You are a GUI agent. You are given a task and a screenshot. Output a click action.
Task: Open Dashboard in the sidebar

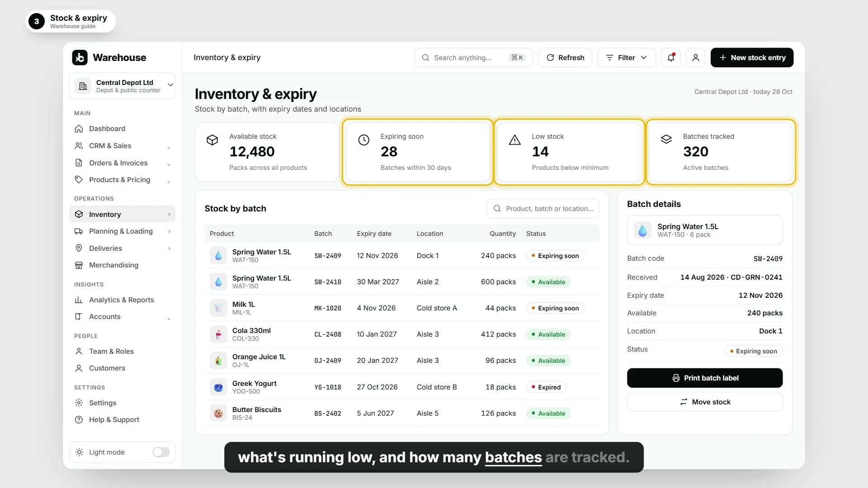point(122,129)
